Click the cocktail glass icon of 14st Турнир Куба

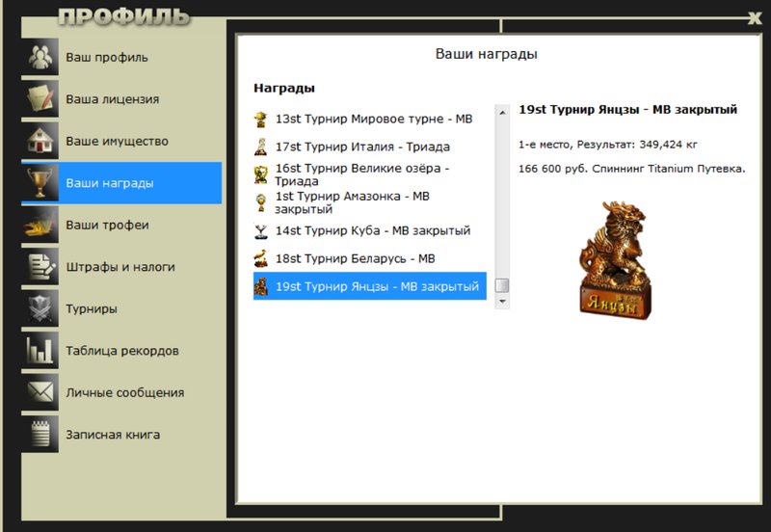tap(260, 230)
